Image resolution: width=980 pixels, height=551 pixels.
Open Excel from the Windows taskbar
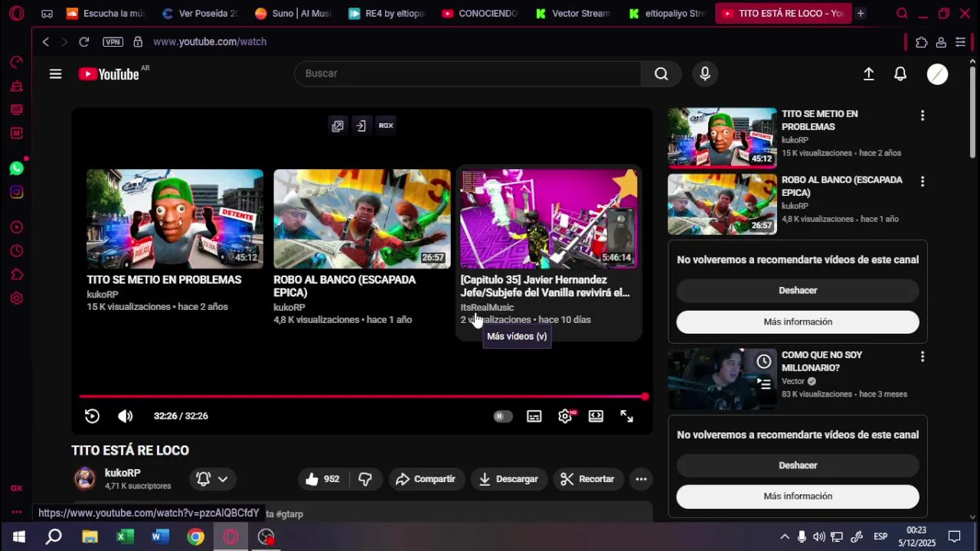(x=125, y=536)
